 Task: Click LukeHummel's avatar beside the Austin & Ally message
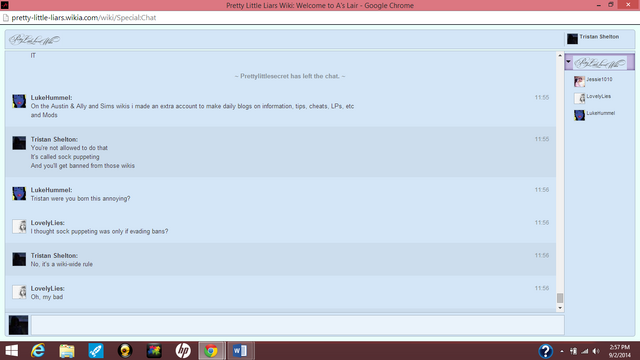coord(19,101)
